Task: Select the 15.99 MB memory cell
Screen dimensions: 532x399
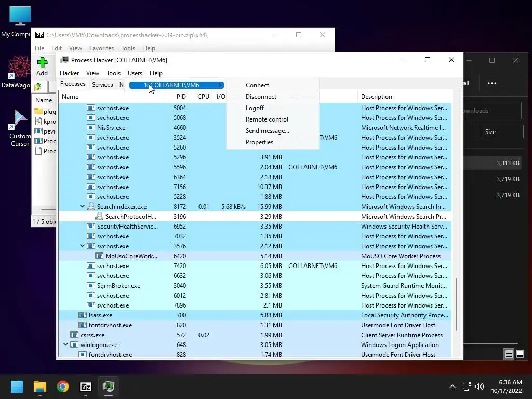Action: (x=270, y=207)
